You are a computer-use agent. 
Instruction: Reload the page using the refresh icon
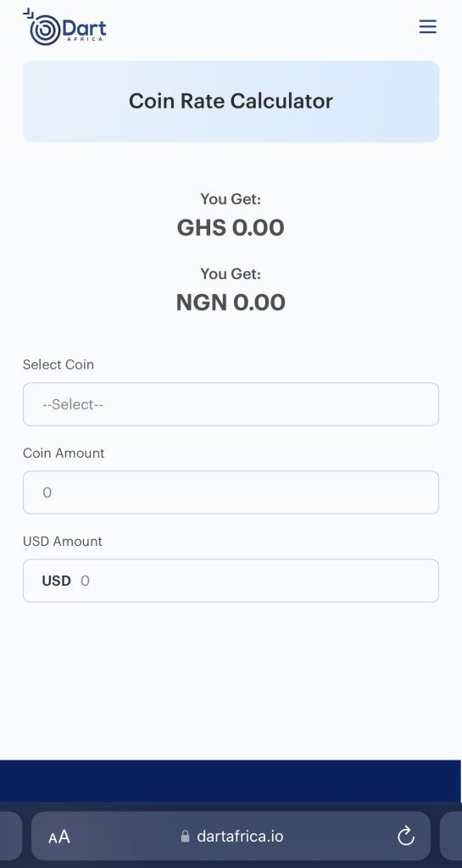(406, 836)
